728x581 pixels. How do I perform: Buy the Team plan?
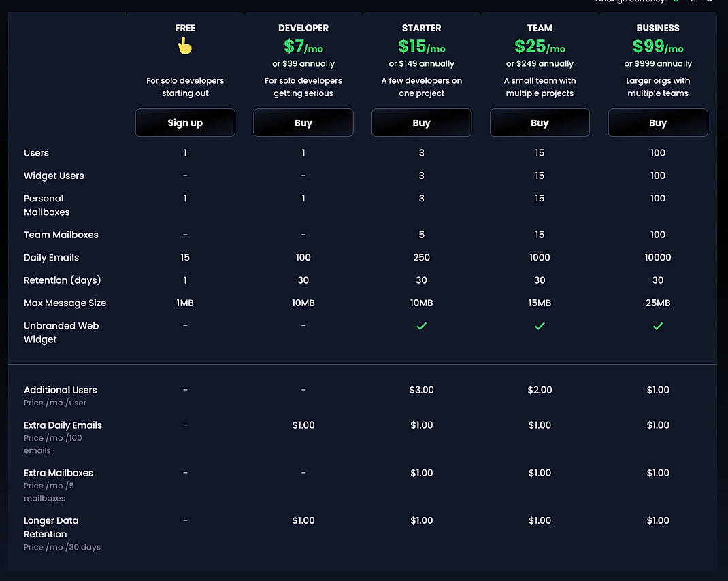540,122
